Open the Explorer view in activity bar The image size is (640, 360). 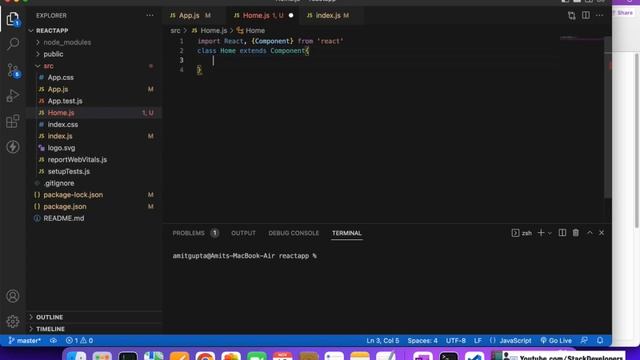click(13, 19)
